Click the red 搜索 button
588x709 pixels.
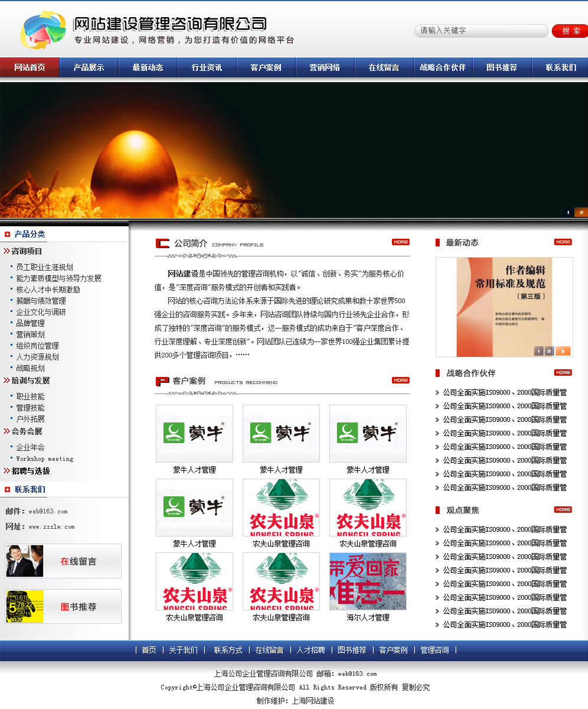tap(570, 31)
